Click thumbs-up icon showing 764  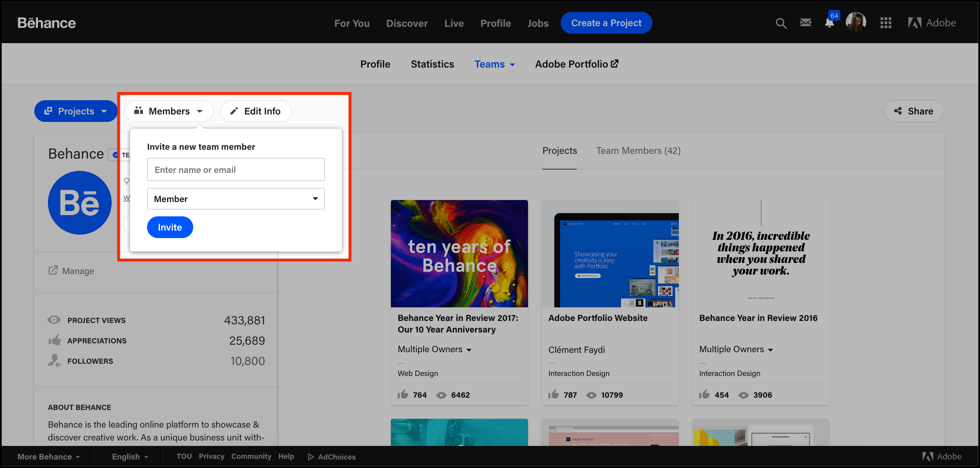[402, 394]
